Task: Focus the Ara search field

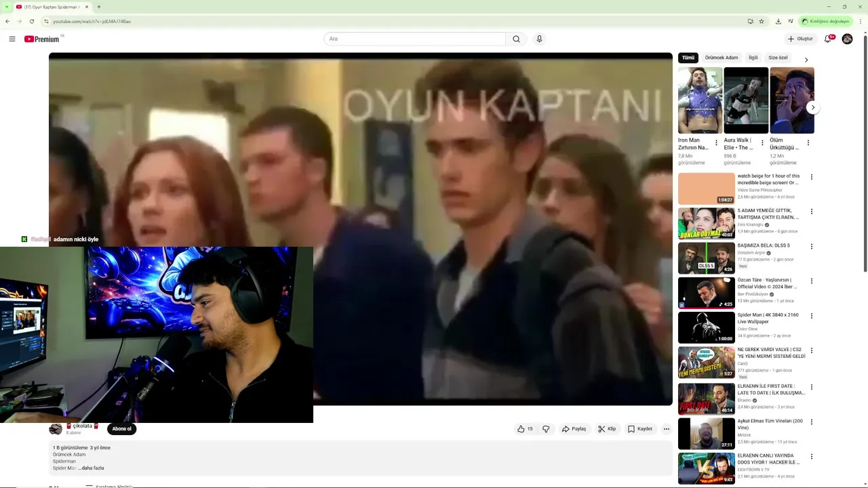Action: [414, 39]
